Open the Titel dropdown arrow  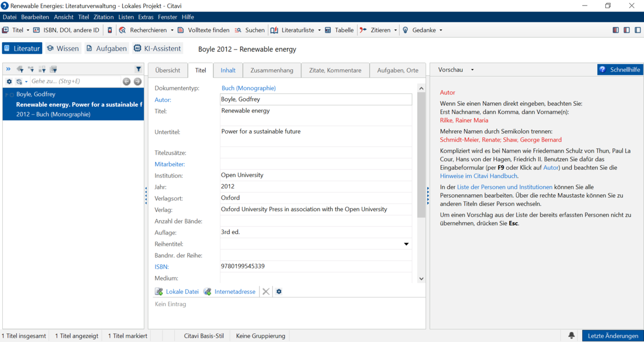pyautogui.click(x=28, y=30)
